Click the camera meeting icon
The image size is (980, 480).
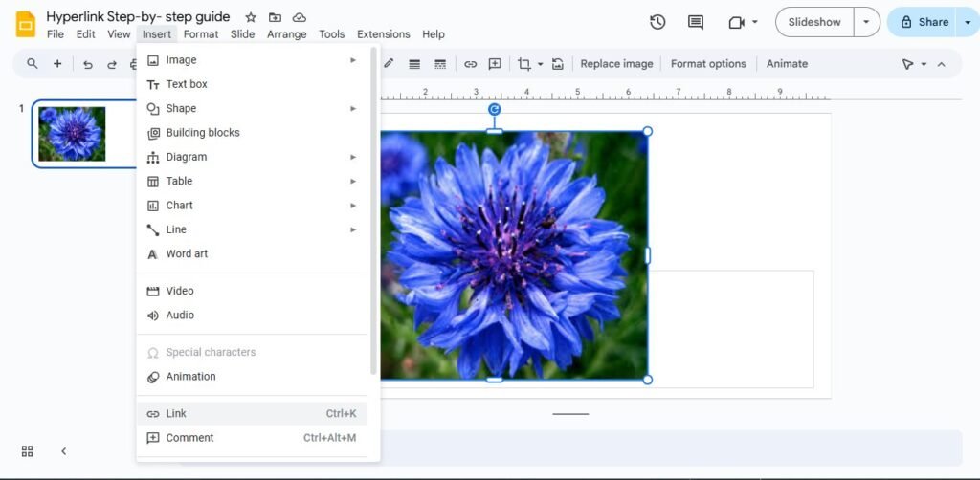(736, 23)
